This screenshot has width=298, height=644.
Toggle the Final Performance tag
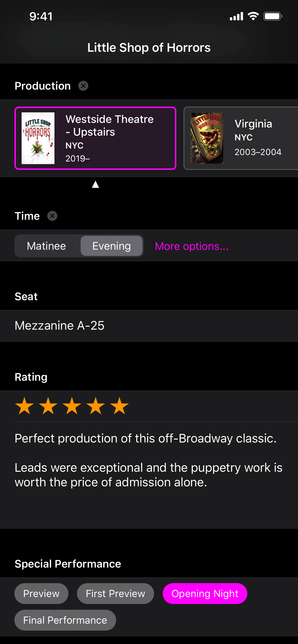coord(65,620)
